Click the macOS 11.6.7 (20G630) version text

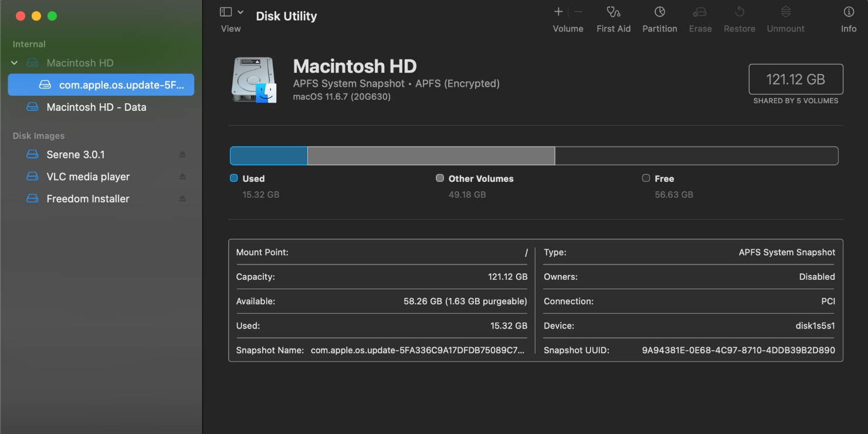pos(342,97)
